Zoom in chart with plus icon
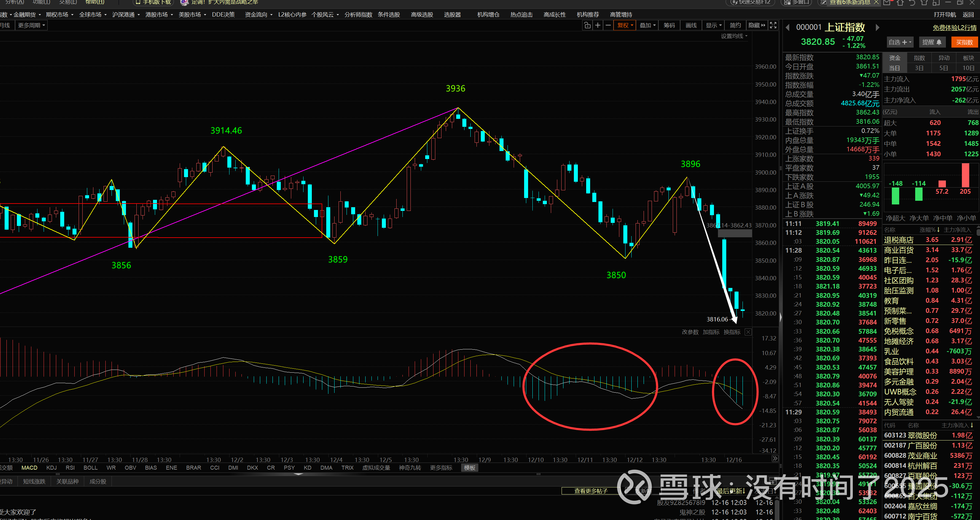The height and width of the screenshot is (520, 980). tap(598, 25)
